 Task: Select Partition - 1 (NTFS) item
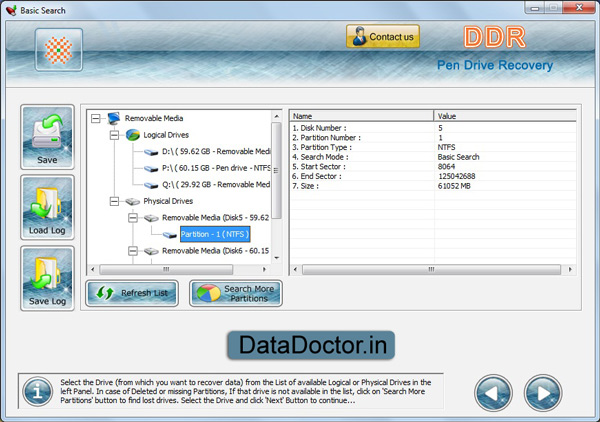(215, 234)
